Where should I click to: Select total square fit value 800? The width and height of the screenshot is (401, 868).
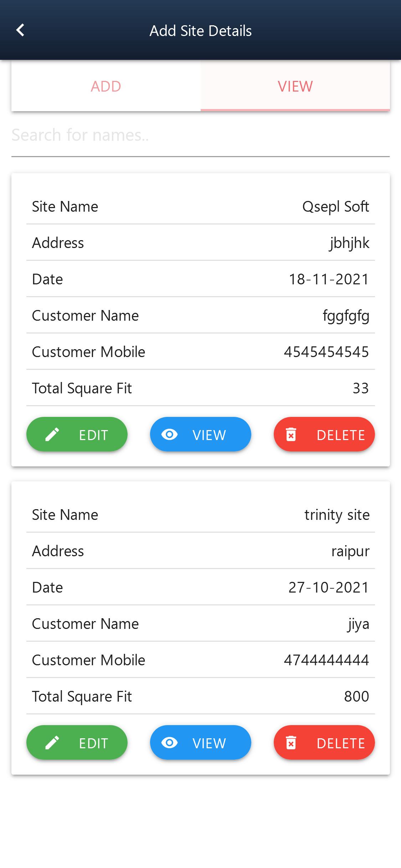coord(356,697)
